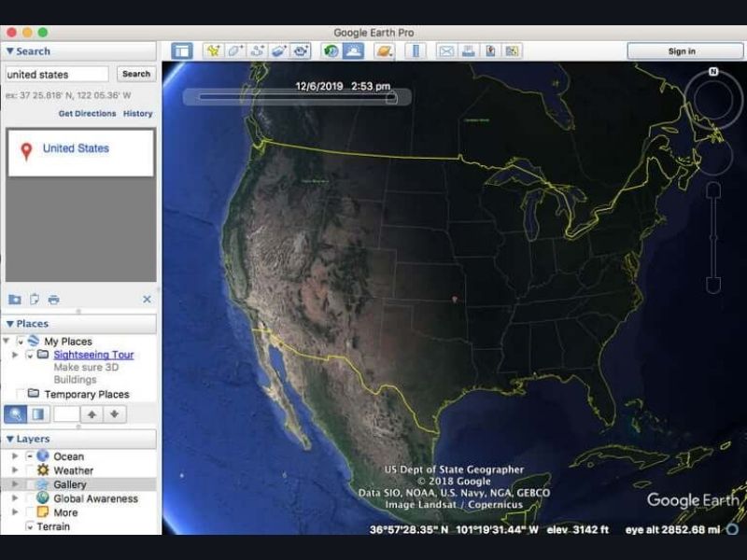Viewport: 747px width, 560px height.
Task: Select the Gallery layer label
Action: [69, 484]
